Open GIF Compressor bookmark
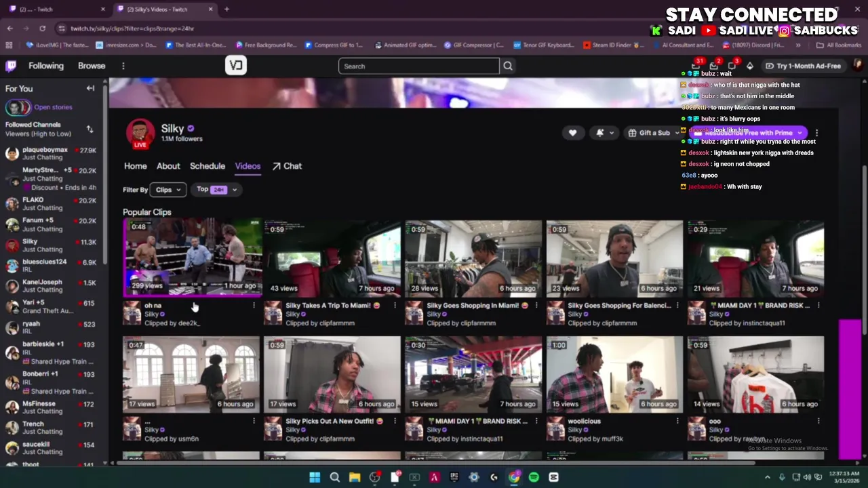Viewport: 868px width, 488px height. 474,45
